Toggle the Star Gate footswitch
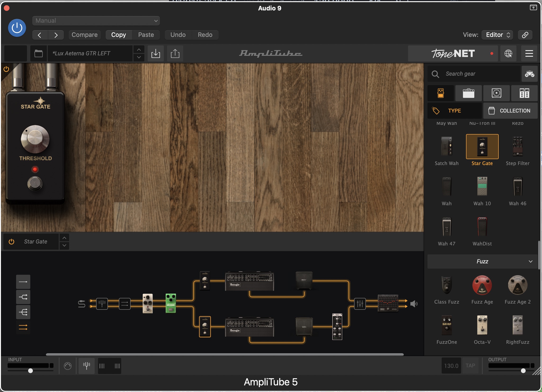Image resolution: width=542 pixels, height=392 pixels. [x=35, y=184]
